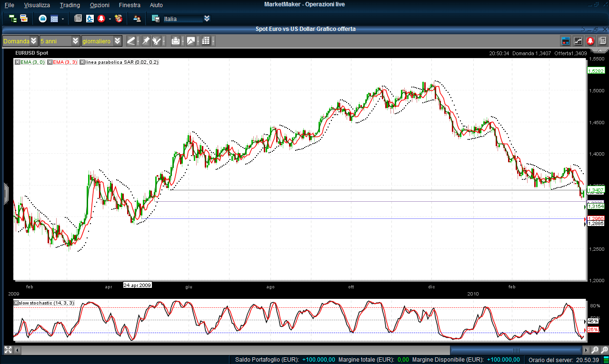The height and width of the screenshot is (364, 609).
Task: Click the red alarm bell in main toolbar
Action: point(101,19)
